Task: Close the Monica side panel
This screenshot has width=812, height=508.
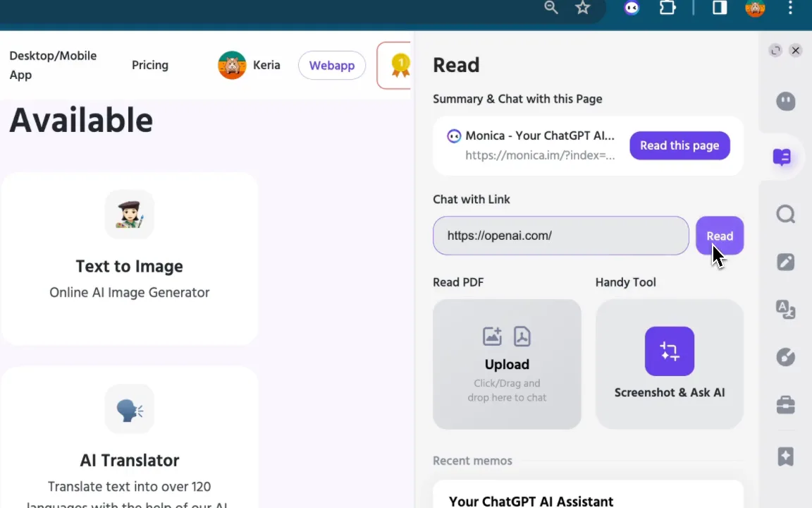Action: pyautogui.click(x=796, y=50)
